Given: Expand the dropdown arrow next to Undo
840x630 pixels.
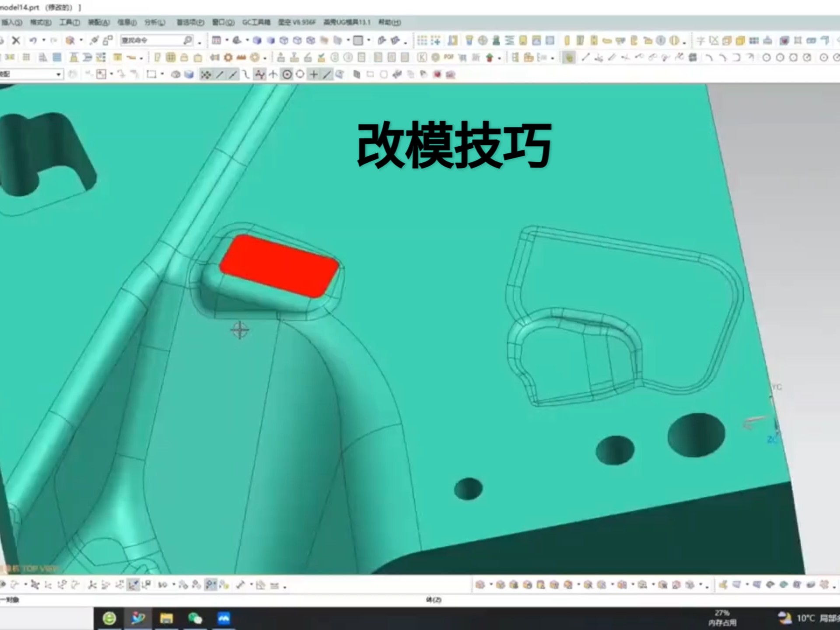Looking at the screenshot, I should [x=43, y=40].
